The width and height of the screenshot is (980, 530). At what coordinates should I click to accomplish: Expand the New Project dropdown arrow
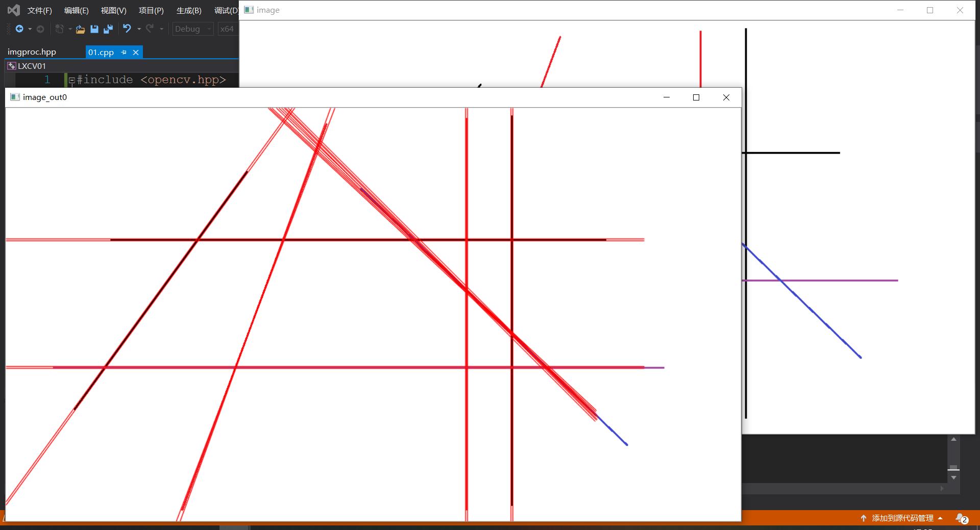(70, 29)
